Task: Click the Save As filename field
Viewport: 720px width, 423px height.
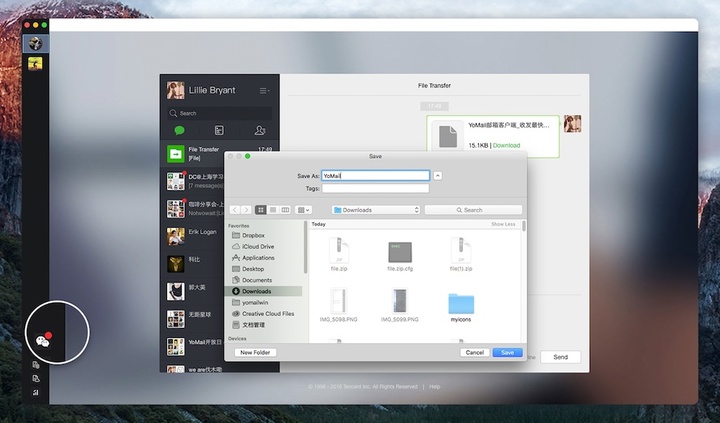Action: pos(375,176)
